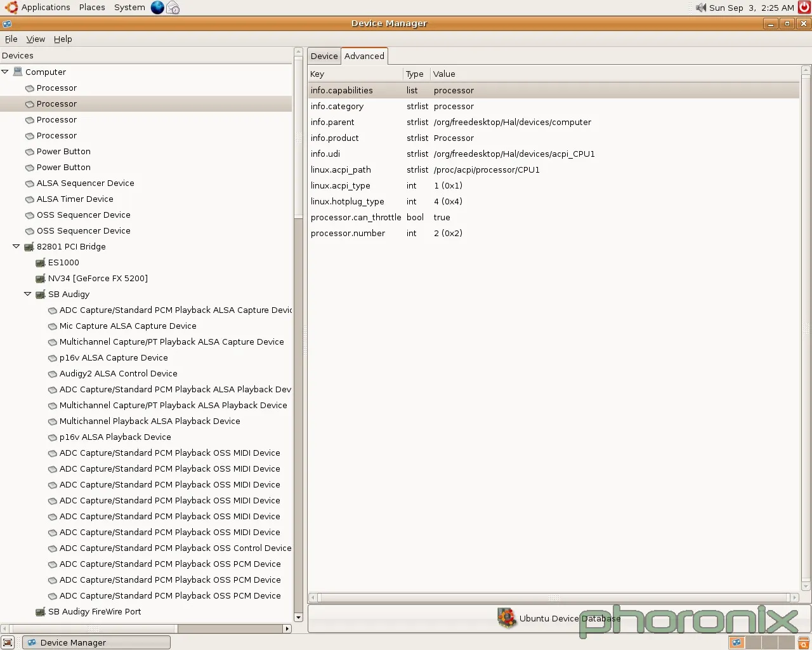Select the info.product row
812x650 pixels.
click(x=553, y=138)
